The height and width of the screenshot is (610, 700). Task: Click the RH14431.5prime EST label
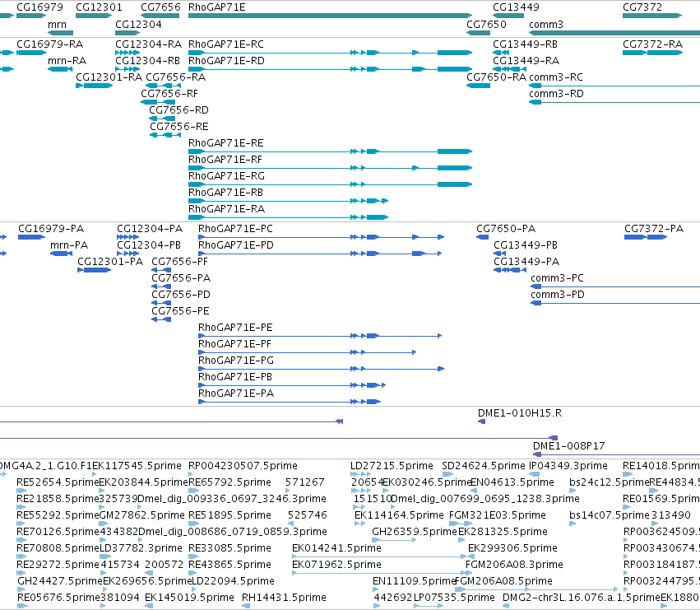coord(284,598)
